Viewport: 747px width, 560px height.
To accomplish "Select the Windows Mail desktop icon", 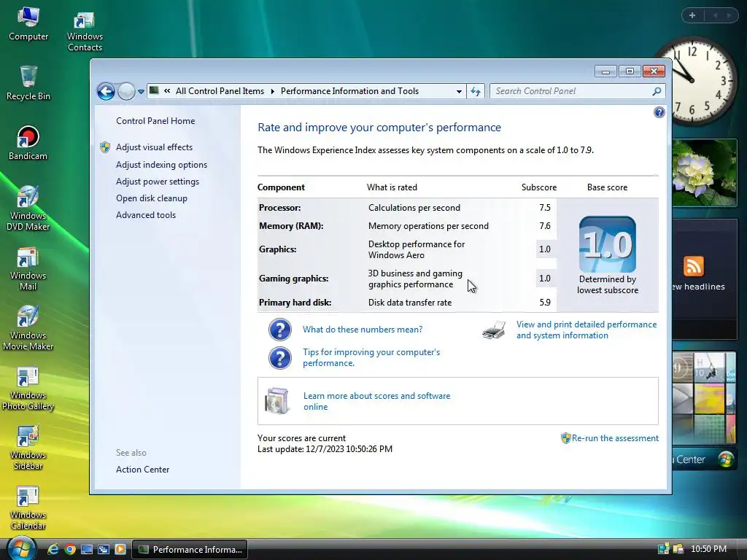I will pos(28,268).
